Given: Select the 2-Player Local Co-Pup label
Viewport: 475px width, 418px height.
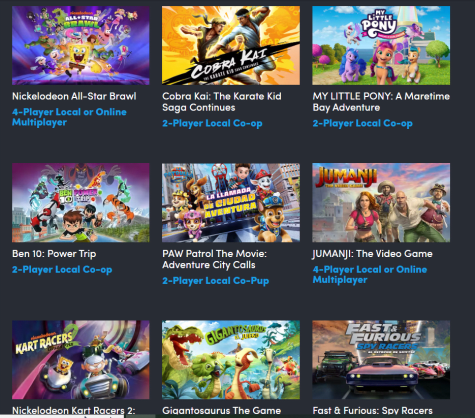Looking at the screenshot, I should coord(215,281).
